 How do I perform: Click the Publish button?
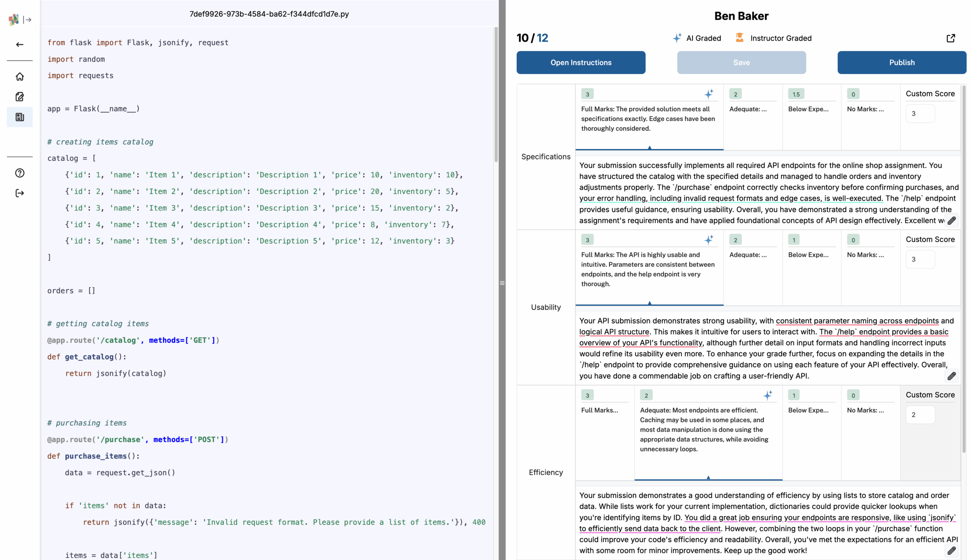901,63
